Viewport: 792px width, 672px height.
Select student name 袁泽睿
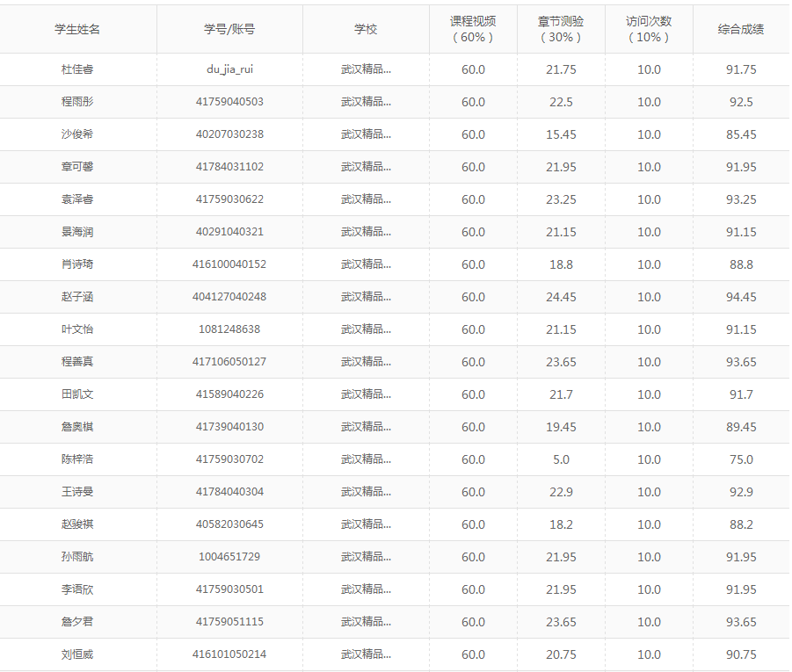[x=77, y=199]
